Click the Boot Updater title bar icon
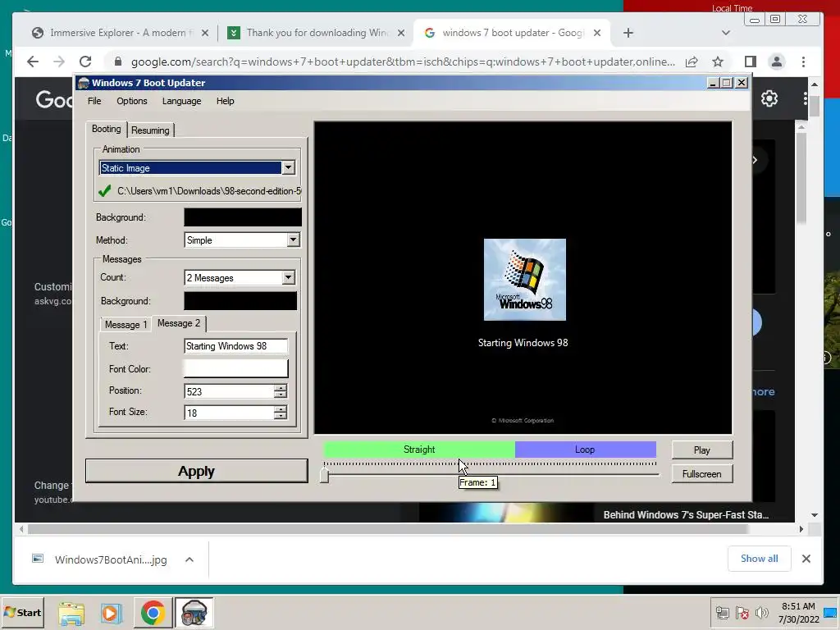840x630 pixels. point(83,83)
